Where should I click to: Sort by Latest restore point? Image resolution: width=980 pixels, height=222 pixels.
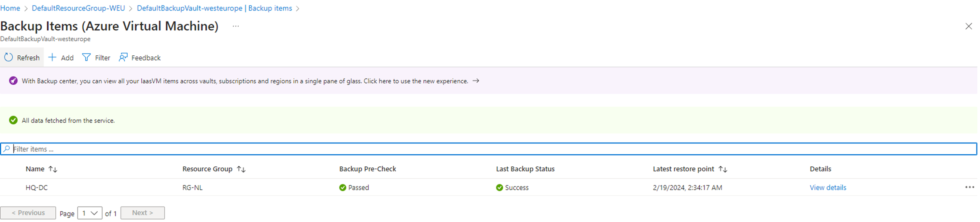(x=723, y=169)
